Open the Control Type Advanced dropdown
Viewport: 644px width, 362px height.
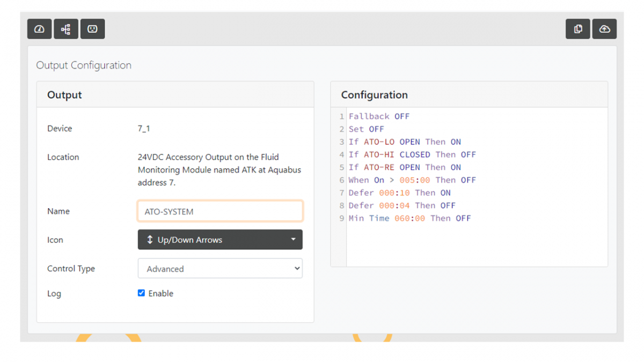220,269
